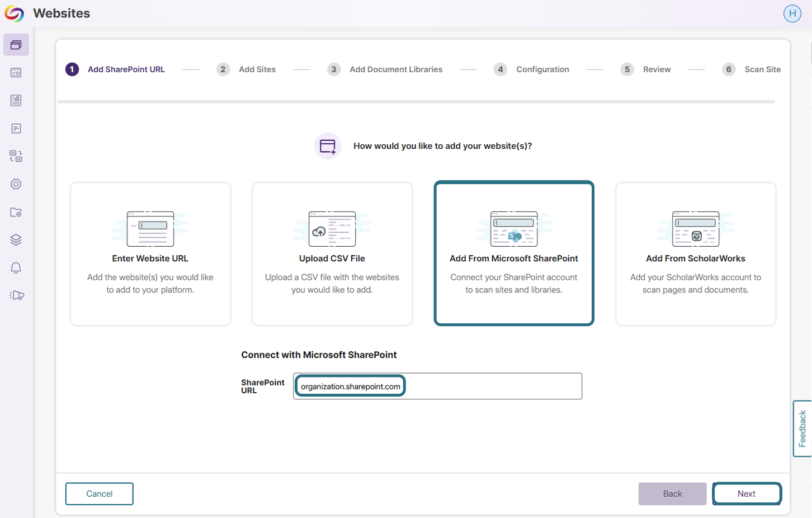Open the reports icon in sidebar
The width and height of the screenshot is (812, 518).
tap(16, 101)
